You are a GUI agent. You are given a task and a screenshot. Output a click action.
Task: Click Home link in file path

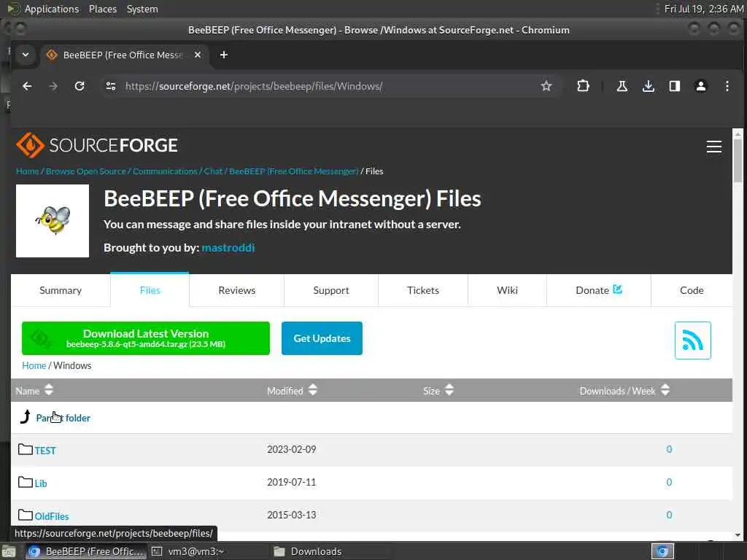(x=34, y=365)
